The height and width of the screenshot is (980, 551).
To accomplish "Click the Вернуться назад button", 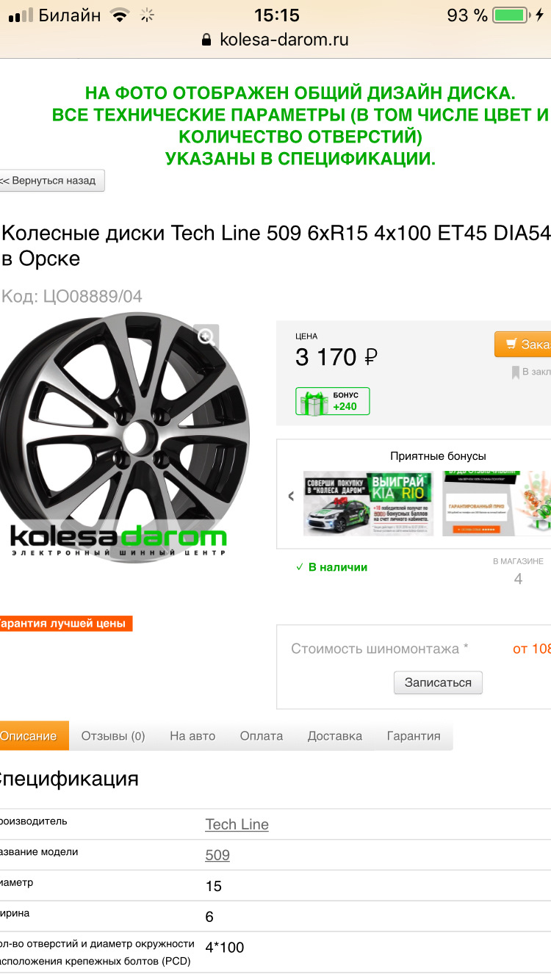I will click(51, 180).
